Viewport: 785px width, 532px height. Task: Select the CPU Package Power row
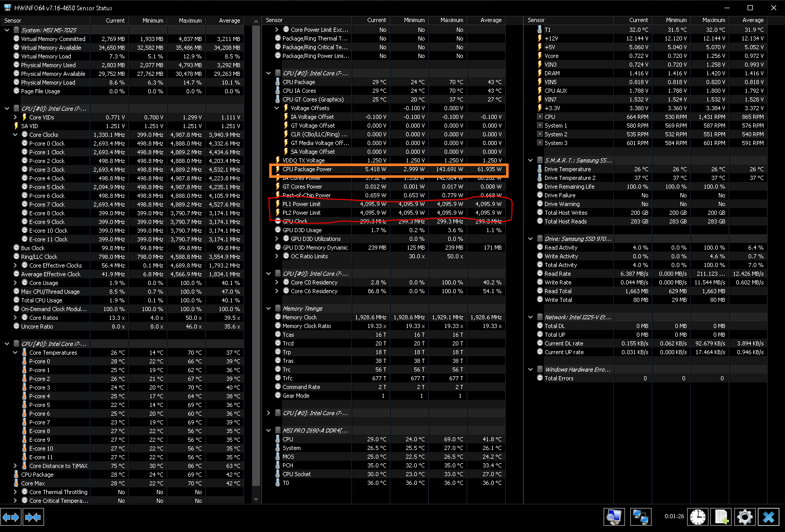coord(389,169)
